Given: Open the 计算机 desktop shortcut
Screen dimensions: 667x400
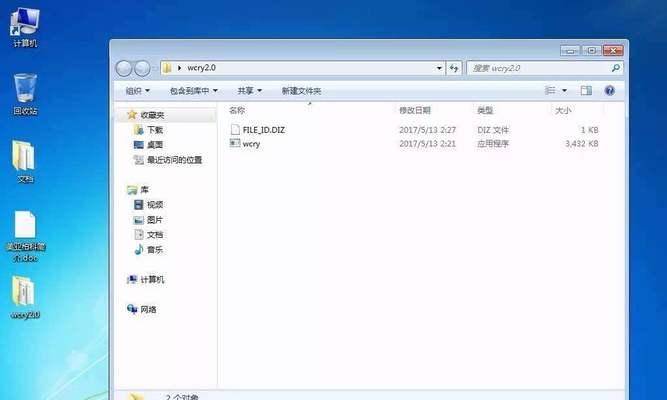Looking at the screenshot, I should [x=25, y=28].
